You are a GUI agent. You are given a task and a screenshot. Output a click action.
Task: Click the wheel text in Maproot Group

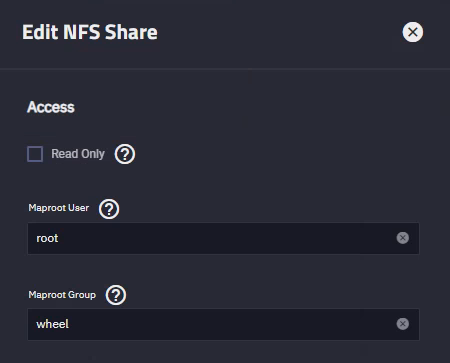coord(52,324)
